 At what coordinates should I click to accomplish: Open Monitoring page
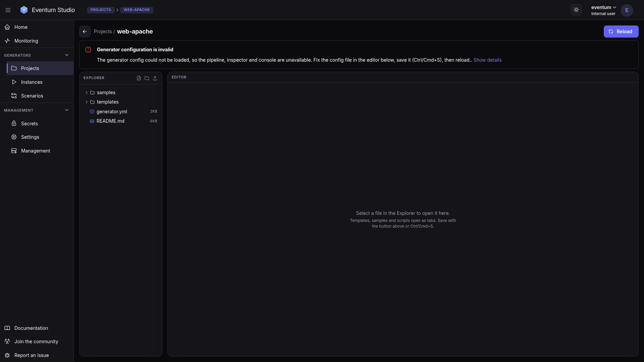tap(37, 41)
